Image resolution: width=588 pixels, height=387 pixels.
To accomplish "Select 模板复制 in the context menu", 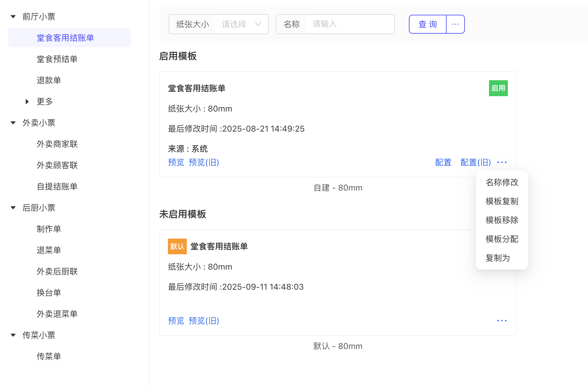I will (502, 201).
